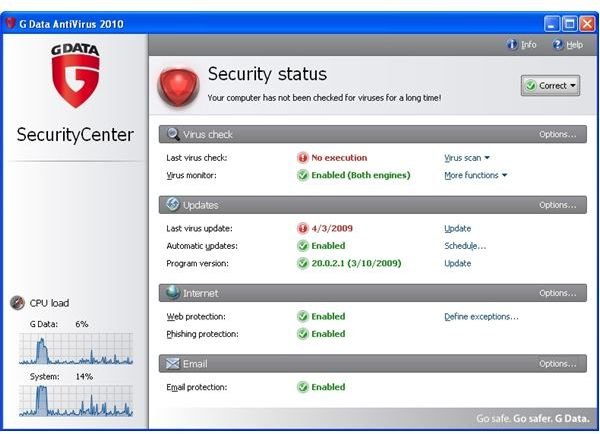Expand the More functions dropdown
This screenshot has height=434, width=600.
pyautogui.click(x=476, y=175)
